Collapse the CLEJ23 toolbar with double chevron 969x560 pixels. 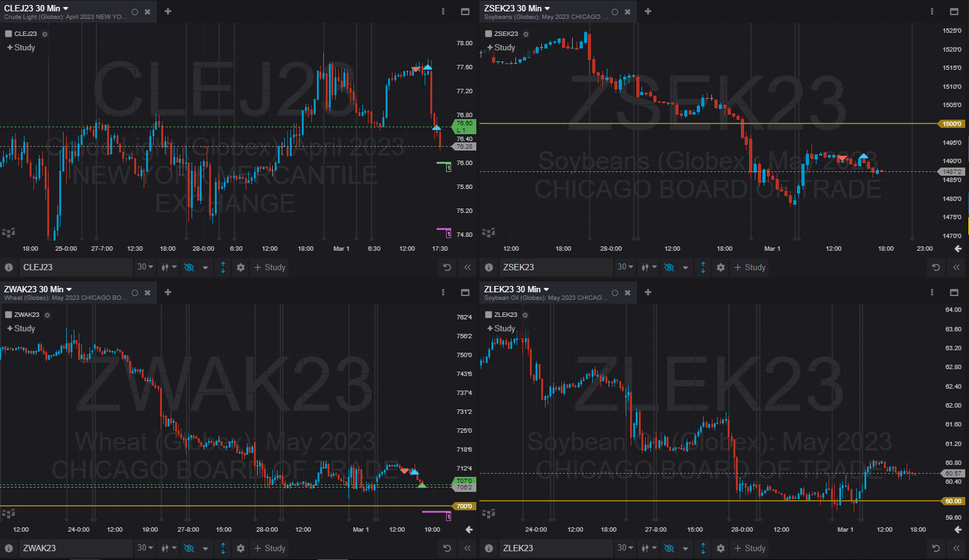click(x=467, y=267)
